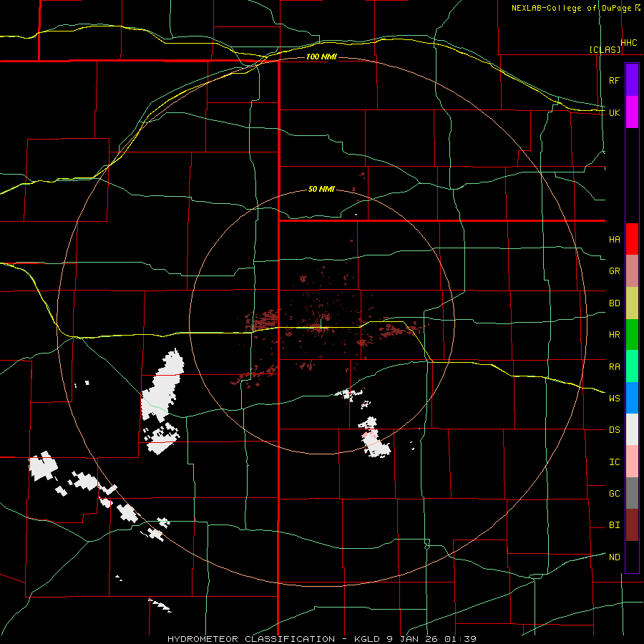Viewport: 644px width, 644px height.
Task: Click the gray GC ground clutter swatch
Action: (x=632, y=493)
